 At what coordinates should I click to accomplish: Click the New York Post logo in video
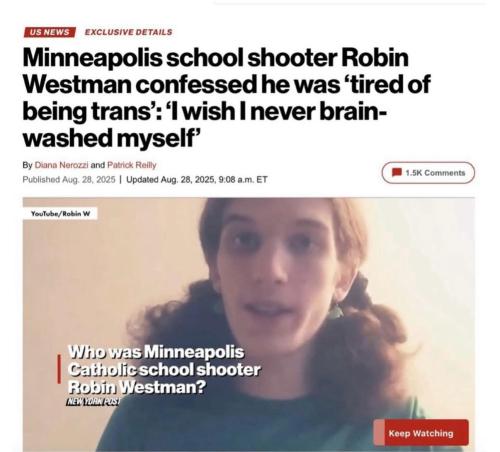(93, 401)
